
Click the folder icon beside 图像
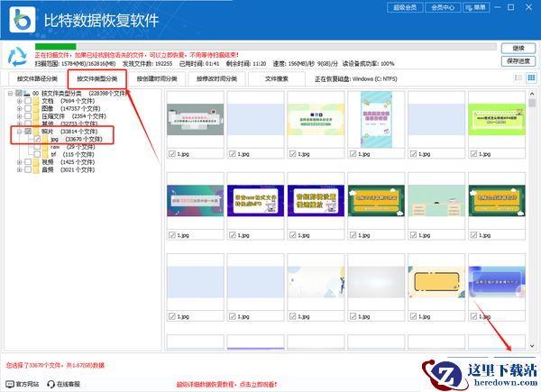pos(36,108)
